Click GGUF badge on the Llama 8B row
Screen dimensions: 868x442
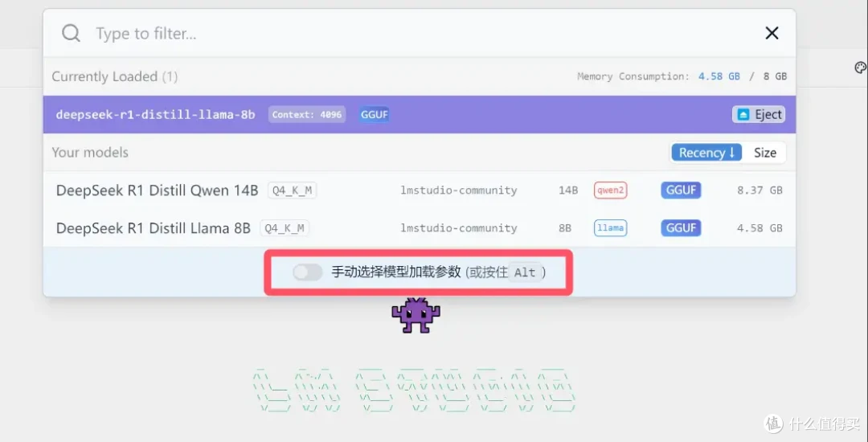681,228
